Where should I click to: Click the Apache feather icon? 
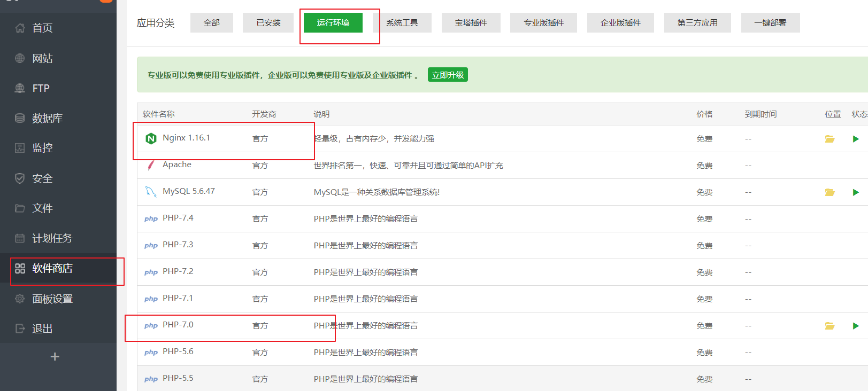151,165
